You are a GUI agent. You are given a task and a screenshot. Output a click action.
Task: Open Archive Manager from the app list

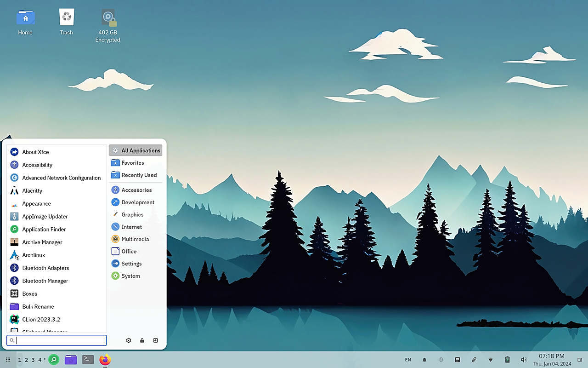tap(42, 242)
